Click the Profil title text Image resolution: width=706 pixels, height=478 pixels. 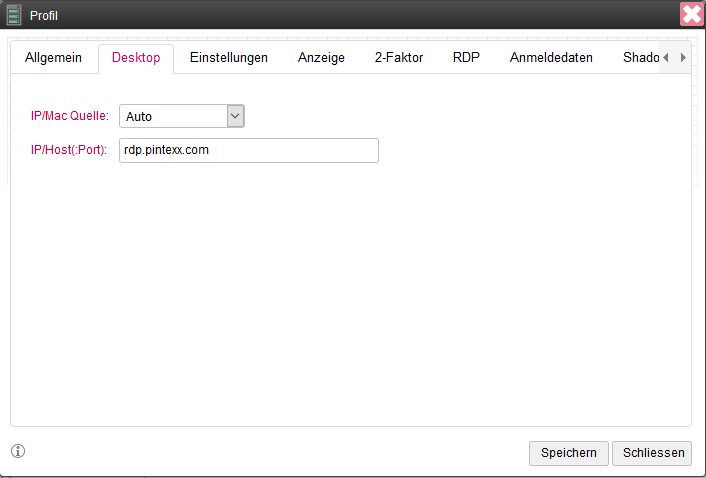44,15
